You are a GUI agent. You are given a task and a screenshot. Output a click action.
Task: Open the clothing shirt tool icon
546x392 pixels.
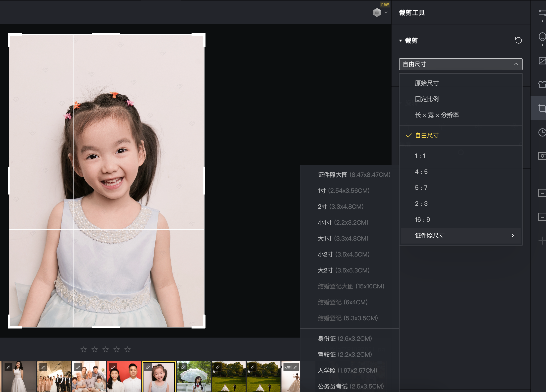542,85
